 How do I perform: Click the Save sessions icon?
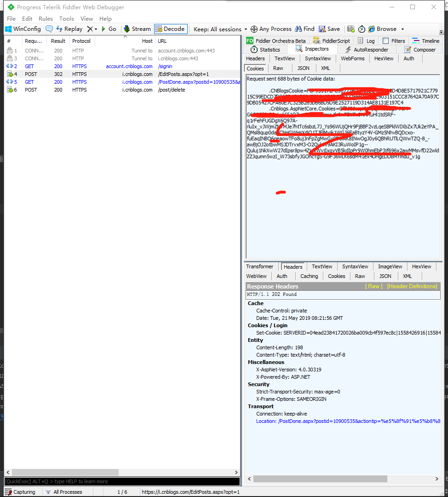coord(322,29)
